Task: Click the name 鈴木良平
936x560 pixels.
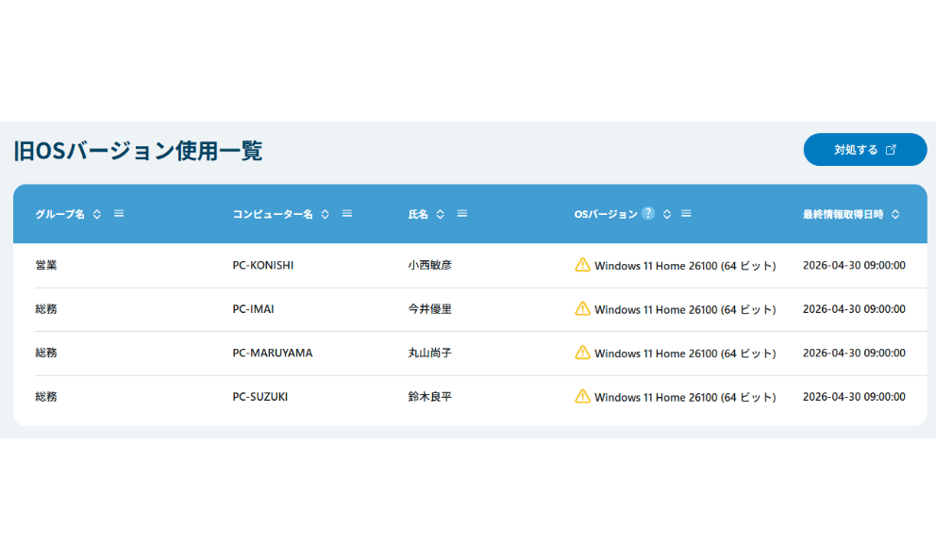Action: (x=430, y=397)
